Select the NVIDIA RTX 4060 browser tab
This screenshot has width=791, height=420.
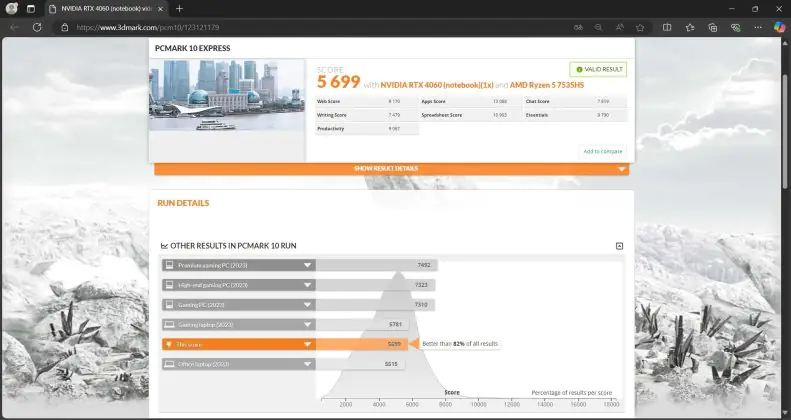click(106, 9)
